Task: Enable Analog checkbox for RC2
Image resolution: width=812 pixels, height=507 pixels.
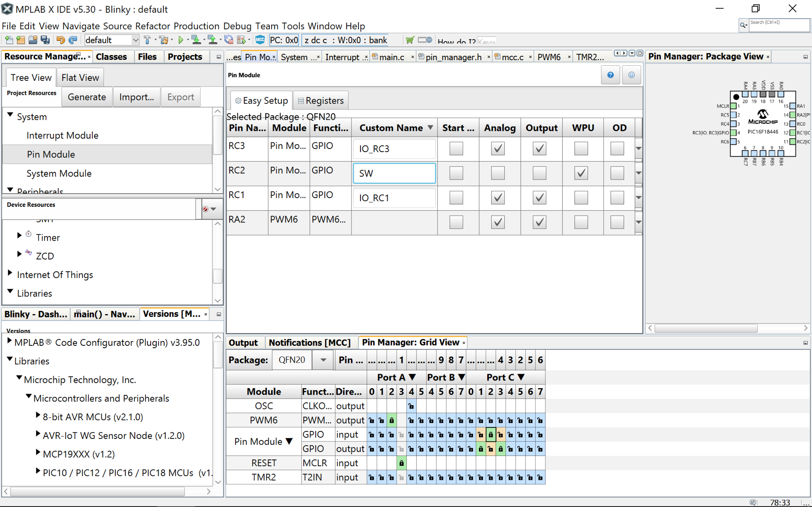Action: click(498, 173)
